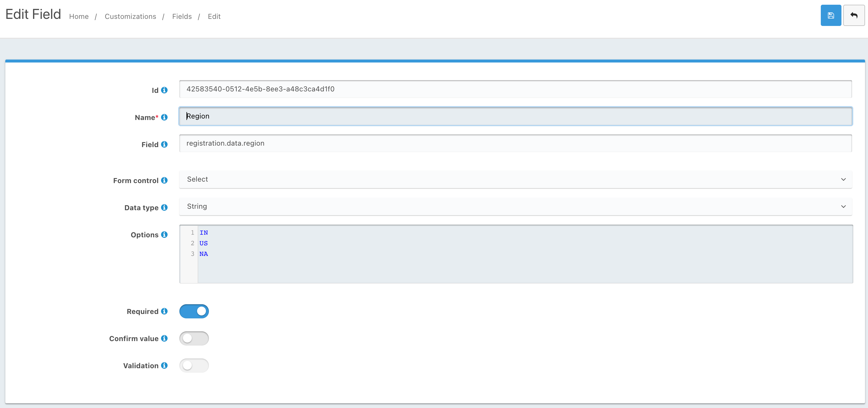
Task: Click the Edit Field page heading
Action: pos(33,14)
